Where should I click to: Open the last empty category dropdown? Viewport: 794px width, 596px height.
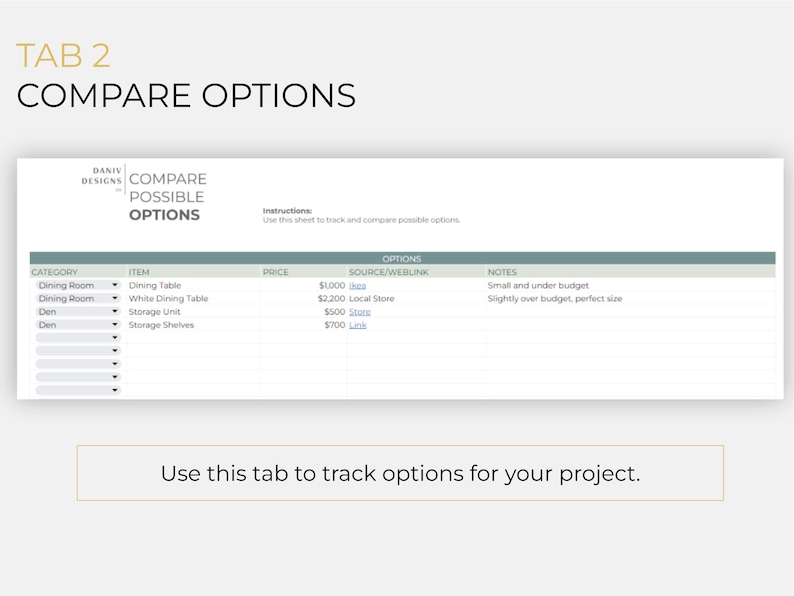pos(78,390)
